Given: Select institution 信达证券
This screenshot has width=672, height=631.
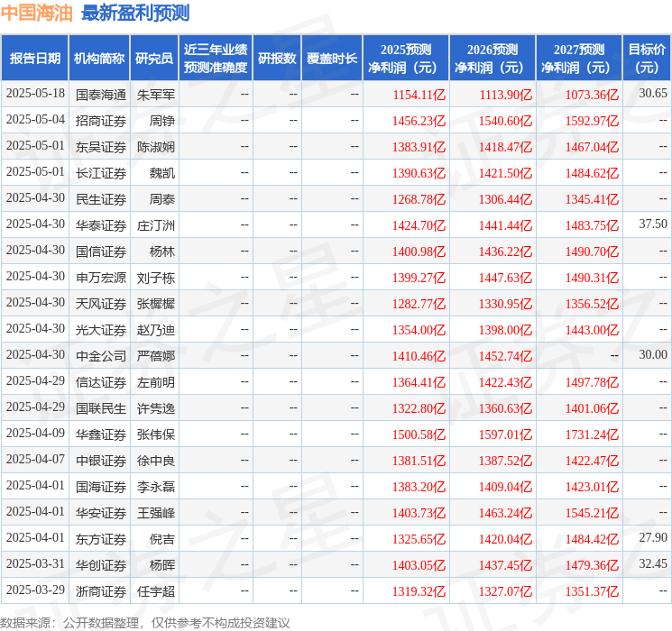Looking at the screenshot, I should point(101,382).
